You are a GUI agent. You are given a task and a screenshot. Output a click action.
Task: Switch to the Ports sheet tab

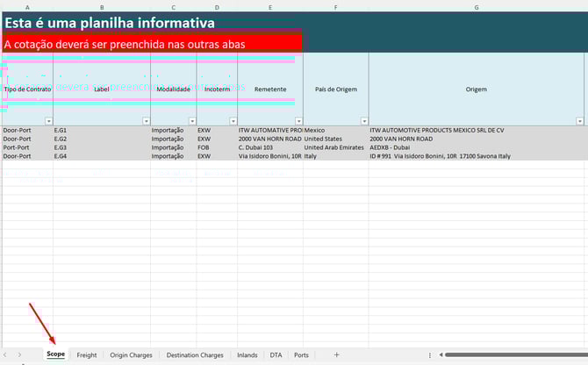point(301,355)
